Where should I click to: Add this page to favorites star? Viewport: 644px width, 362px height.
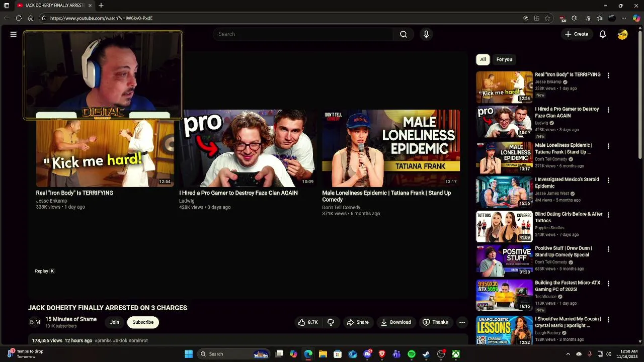547,18
